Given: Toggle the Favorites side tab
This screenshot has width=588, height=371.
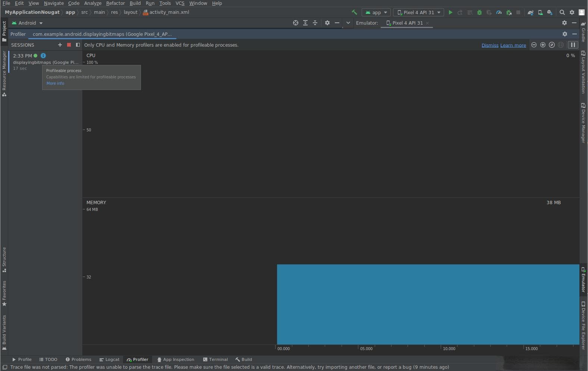Looking at the screenshot, I should click(4, 293).
